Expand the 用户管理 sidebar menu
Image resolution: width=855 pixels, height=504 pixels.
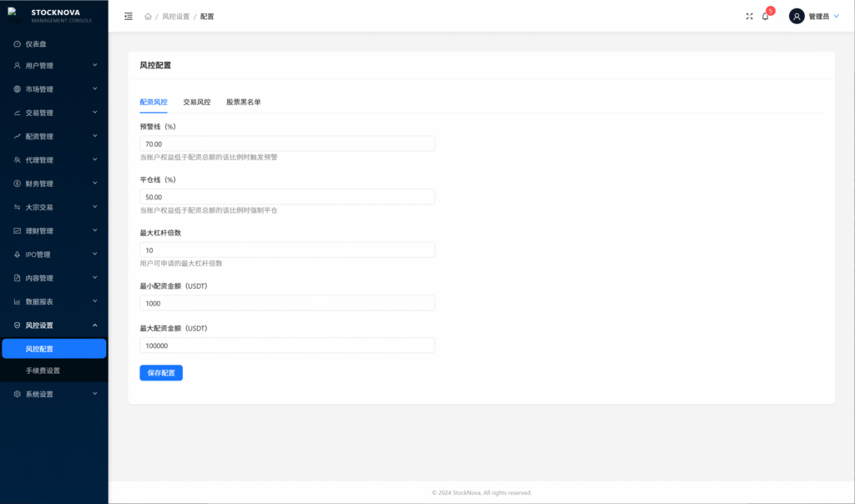[53, 66]
